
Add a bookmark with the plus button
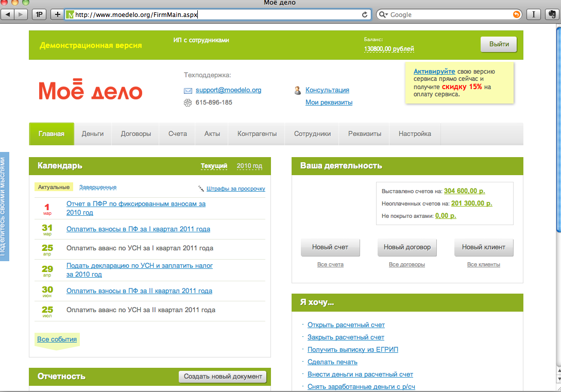pos(57,14)
